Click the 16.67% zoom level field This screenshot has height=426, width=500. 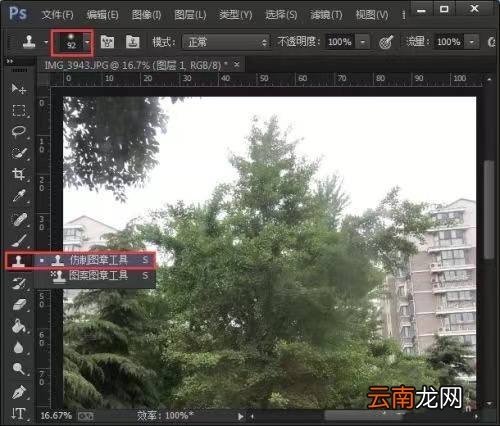click(56, 416)
